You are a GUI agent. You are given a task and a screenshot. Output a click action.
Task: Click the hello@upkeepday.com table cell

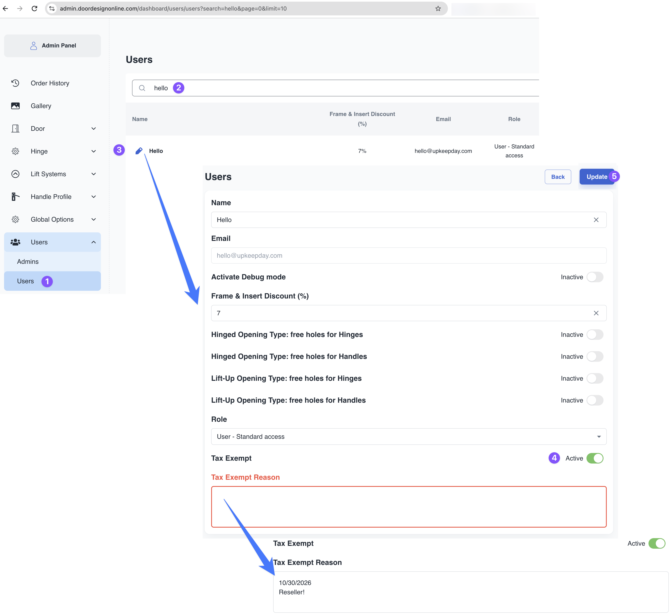(443, 151)
